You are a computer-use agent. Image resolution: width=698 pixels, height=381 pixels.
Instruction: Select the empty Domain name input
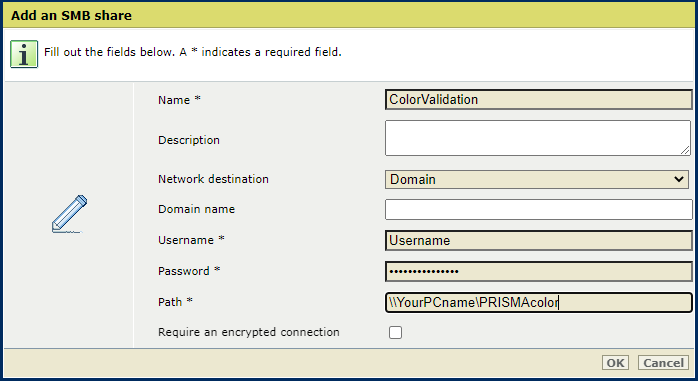pos(539,209)
